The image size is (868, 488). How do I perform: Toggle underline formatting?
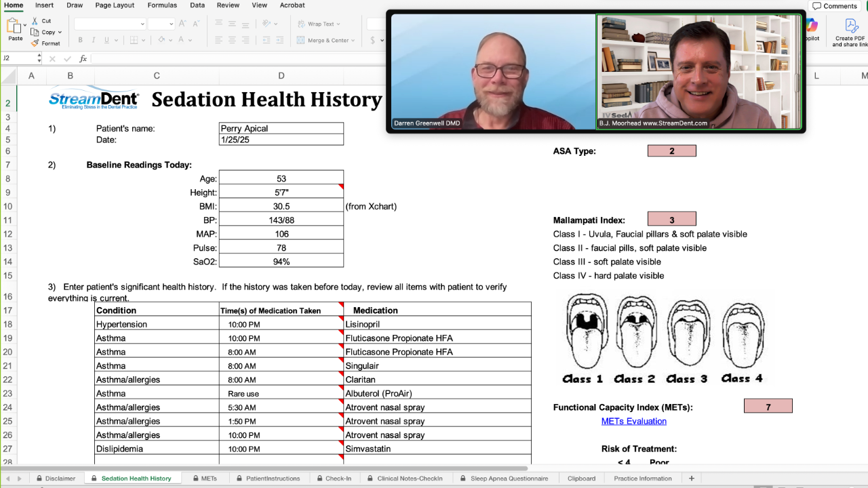click(x=106, y=40)
